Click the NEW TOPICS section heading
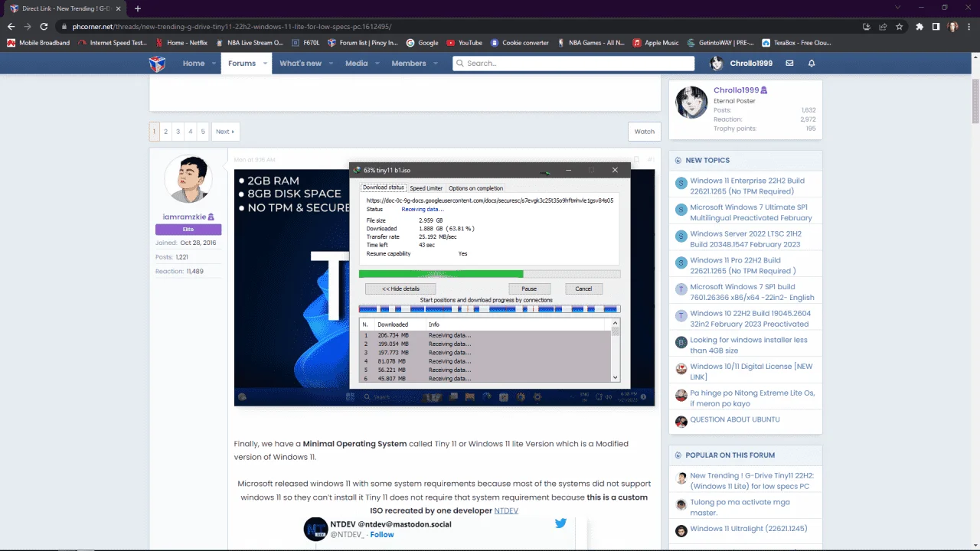The height and width of the screenshot is (551, 980). [707, 161]
